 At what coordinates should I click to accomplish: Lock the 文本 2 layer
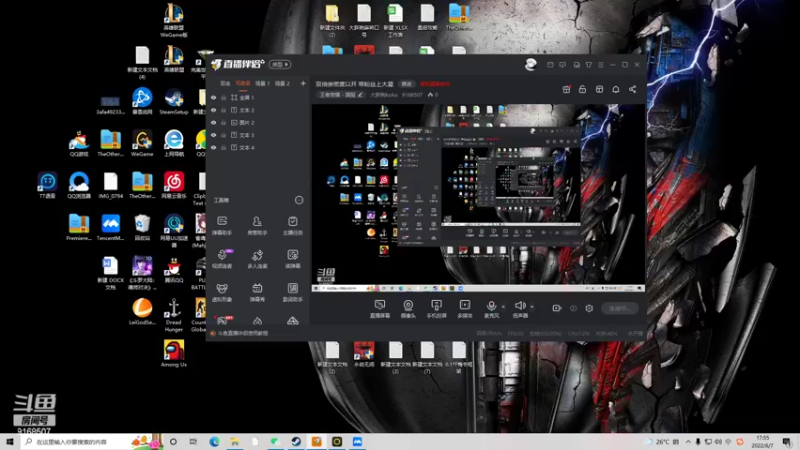223,110
